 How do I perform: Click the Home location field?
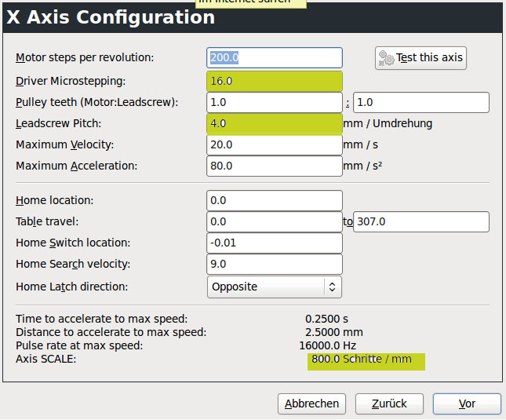[275, 201]
